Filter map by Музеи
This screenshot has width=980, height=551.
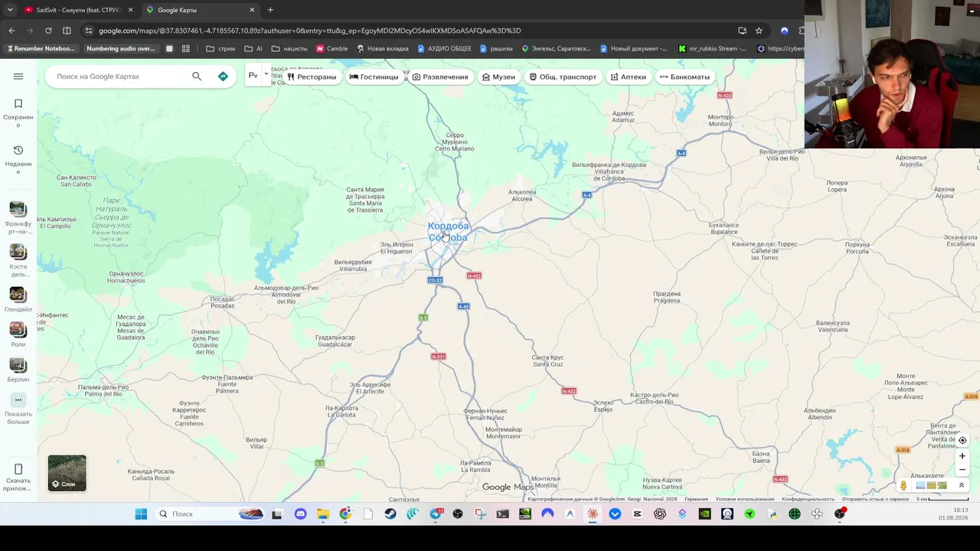click(x=498, y=77)
